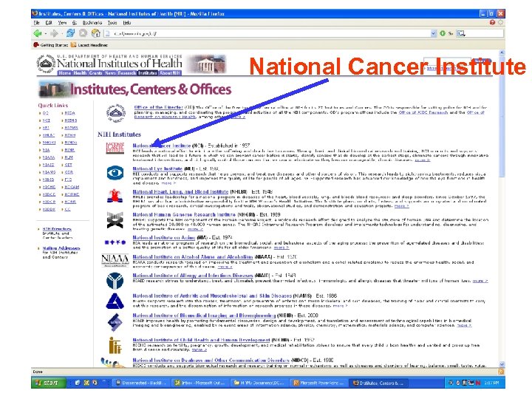
Task: Open the Edit menu
Action: click(x=49, y=23)
